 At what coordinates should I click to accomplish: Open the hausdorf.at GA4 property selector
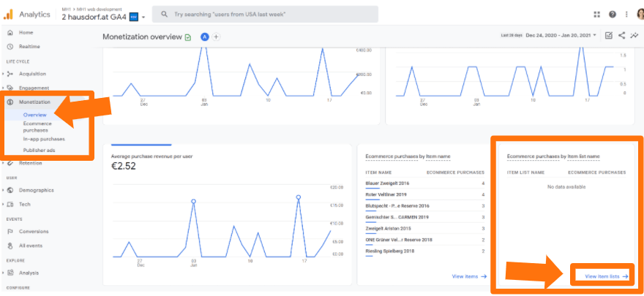tap(102, 16)
